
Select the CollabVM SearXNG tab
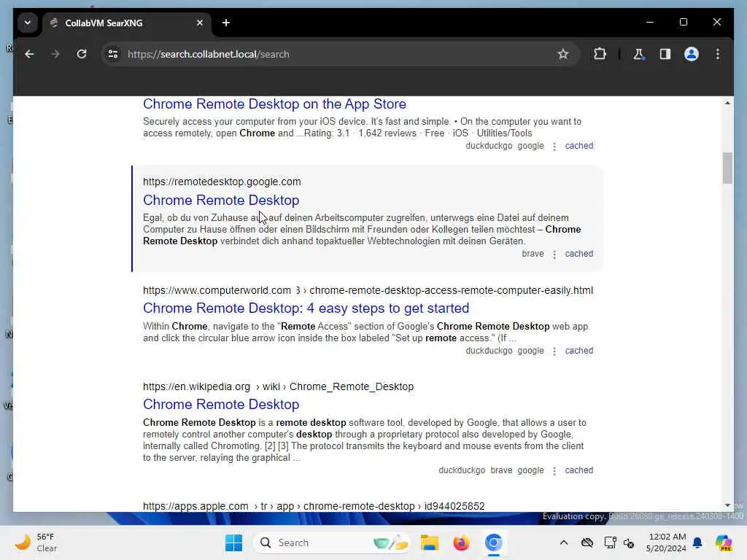pyautogui.click(x=128, y=23)
